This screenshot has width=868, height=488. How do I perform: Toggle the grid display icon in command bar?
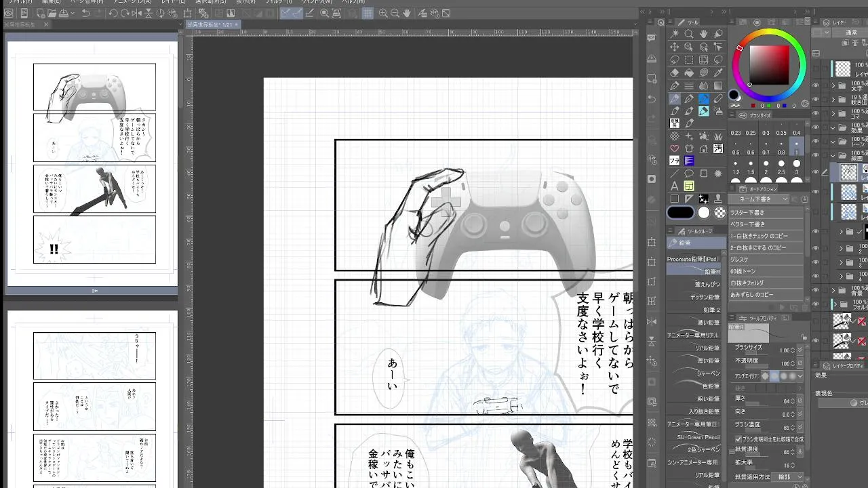pyautogui.click(x=367, y=14)
